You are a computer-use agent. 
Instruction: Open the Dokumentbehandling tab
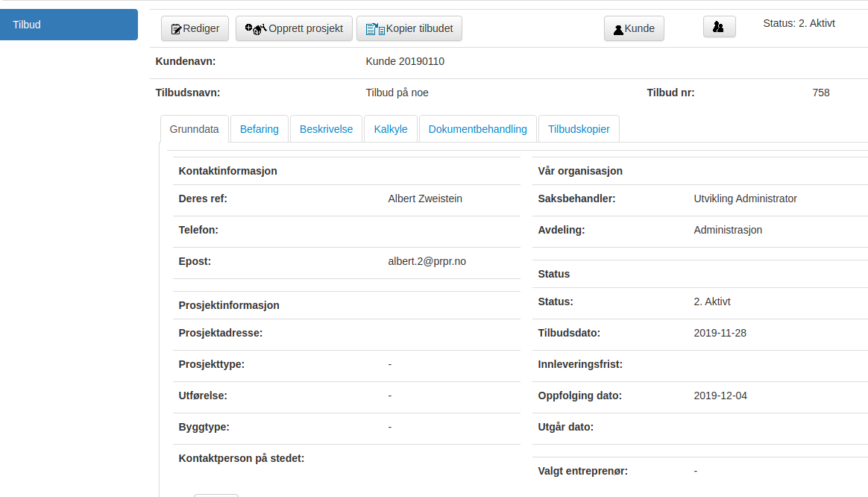tap(478, 129)
